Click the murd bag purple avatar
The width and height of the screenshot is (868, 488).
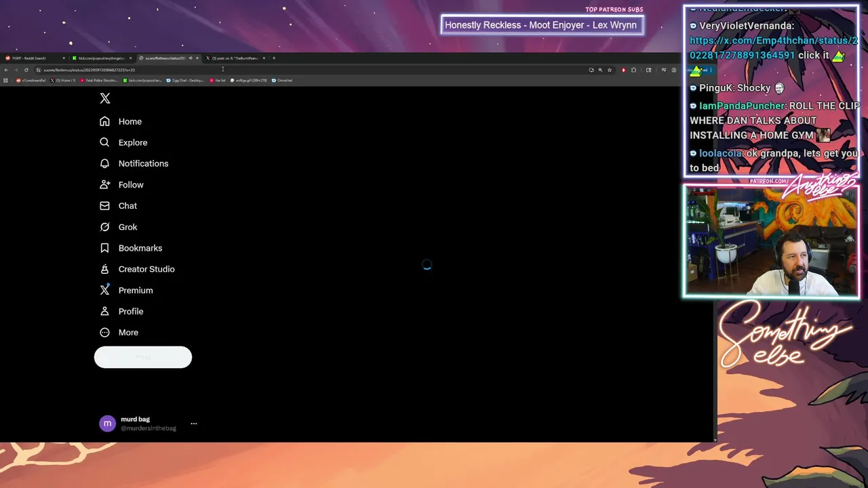coord(107,424)
